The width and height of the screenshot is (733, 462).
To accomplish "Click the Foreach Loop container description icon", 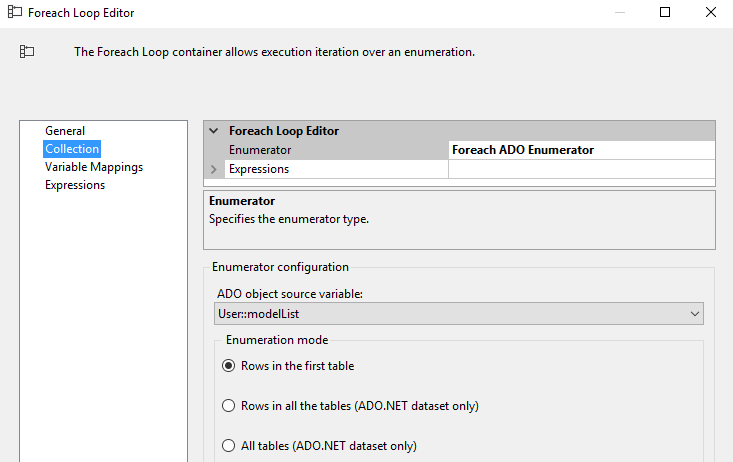I will pyautogui.click(x=27, y=51).
